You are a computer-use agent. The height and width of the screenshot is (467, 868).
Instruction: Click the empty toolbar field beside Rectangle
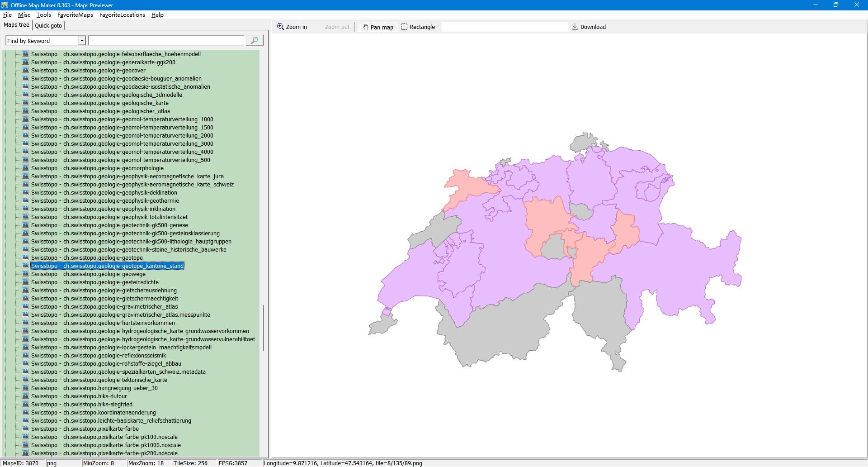[504, 27]
